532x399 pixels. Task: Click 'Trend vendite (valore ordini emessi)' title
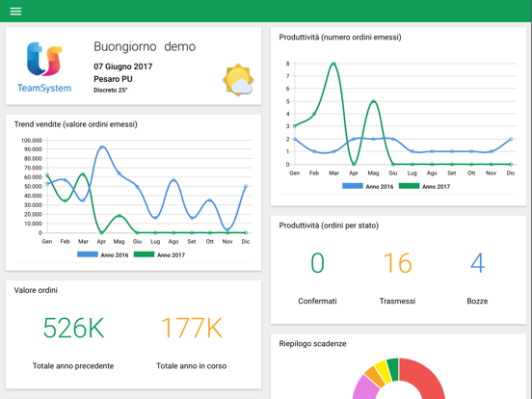click(x=76, y=124)
